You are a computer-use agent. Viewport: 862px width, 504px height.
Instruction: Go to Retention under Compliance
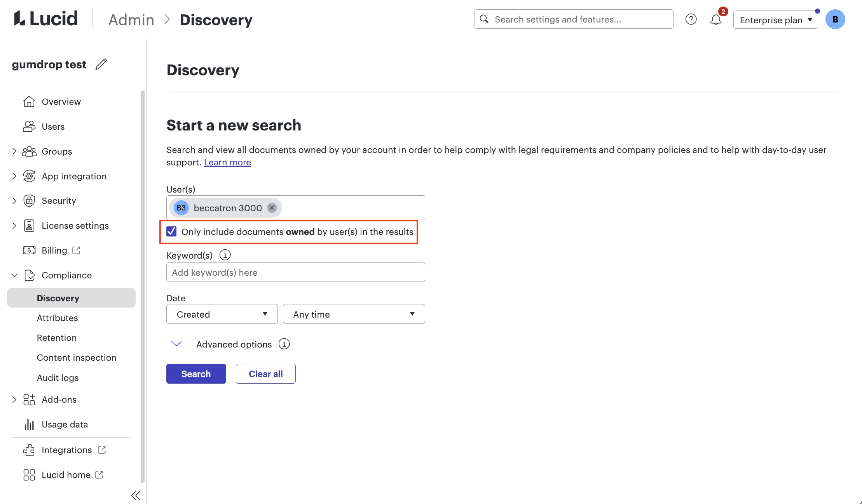pos(57,338)
